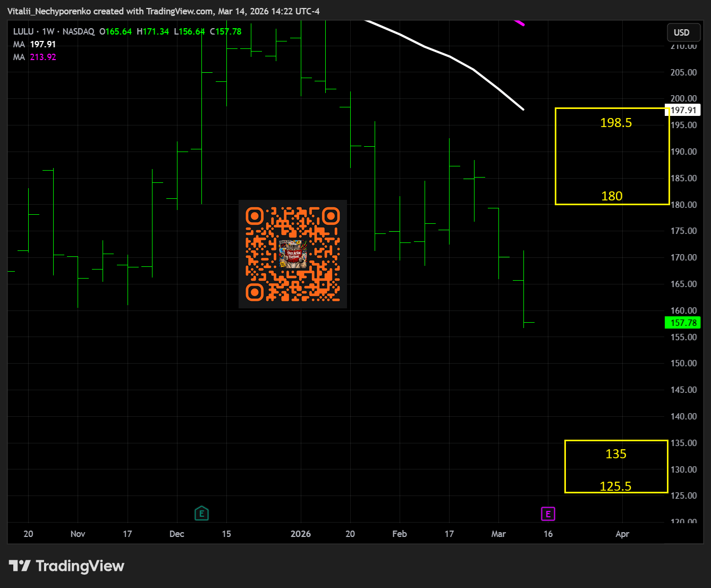Select the MA 197.91 indicator legend
The height and width of the screenshot is (588, 711).
(35, 44)
